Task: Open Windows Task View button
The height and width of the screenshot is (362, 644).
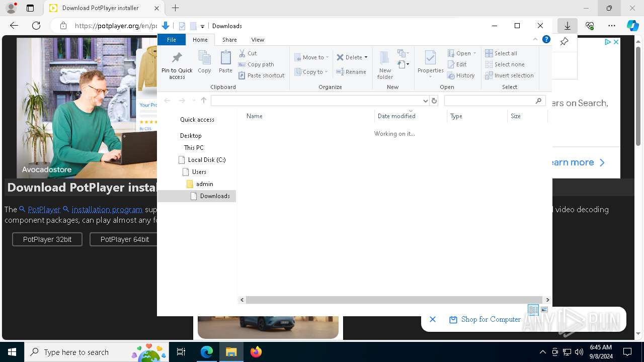Action: 181,352
